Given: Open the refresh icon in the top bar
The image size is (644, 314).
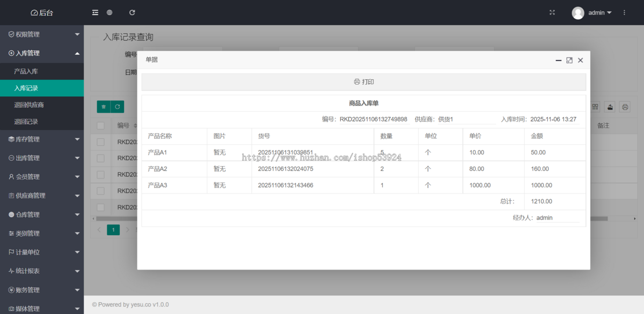Looking at the screenshot, I should (x=132, y=12).
